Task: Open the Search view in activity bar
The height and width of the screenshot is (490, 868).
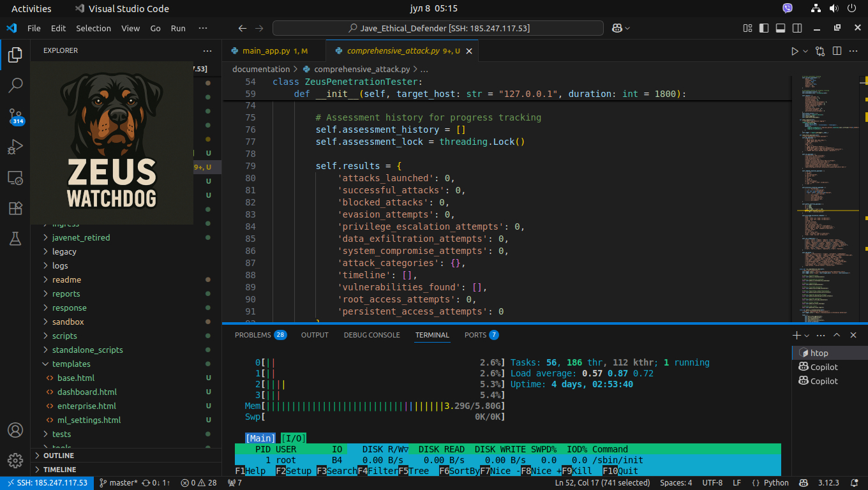Action: 15,85
